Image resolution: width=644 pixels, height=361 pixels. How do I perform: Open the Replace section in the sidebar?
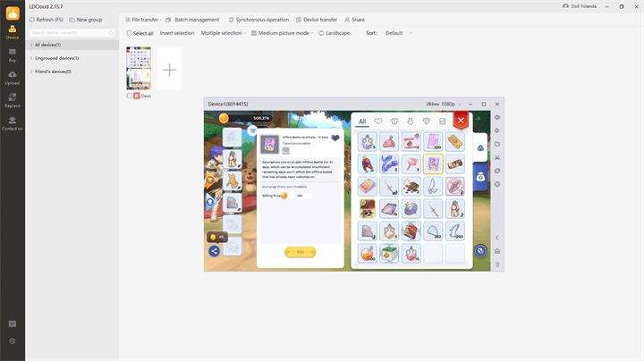(x=13, y=100)
